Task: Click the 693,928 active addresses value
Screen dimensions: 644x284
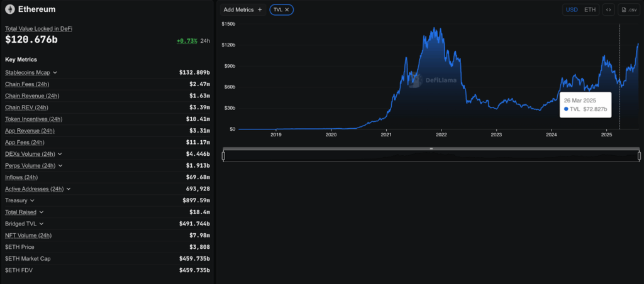Action: tap(198, 189)
